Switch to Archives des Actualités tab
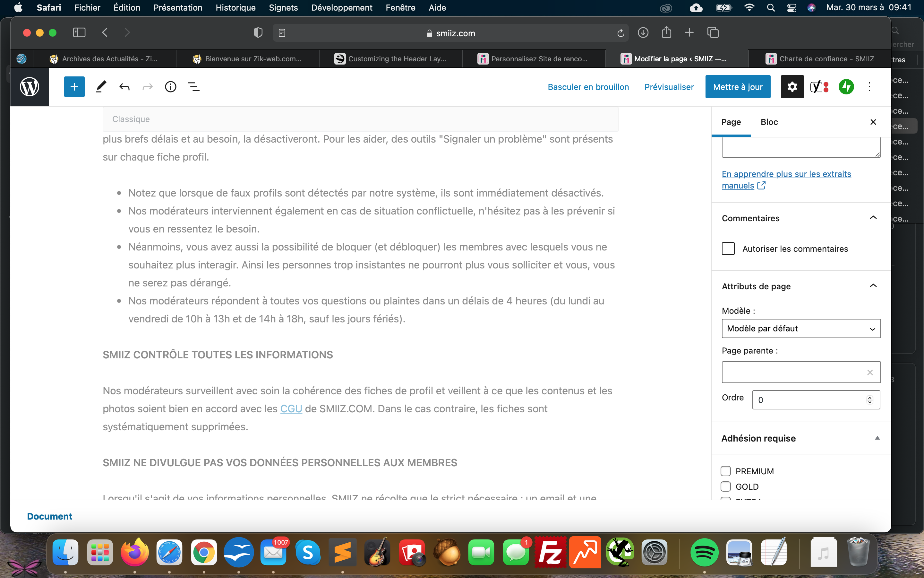Viewport: 924px width, 578px height. [x=104, y=59]
